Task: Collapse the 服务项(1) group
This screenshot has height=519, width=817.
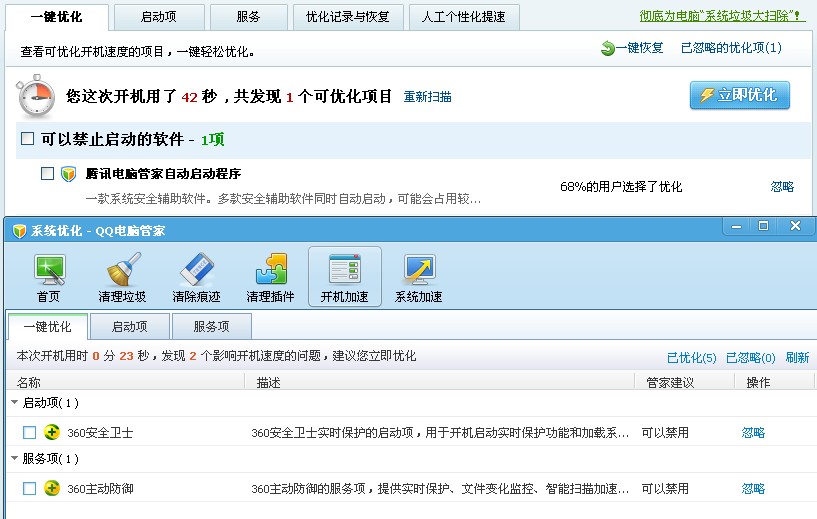Action: coord(15,458)
